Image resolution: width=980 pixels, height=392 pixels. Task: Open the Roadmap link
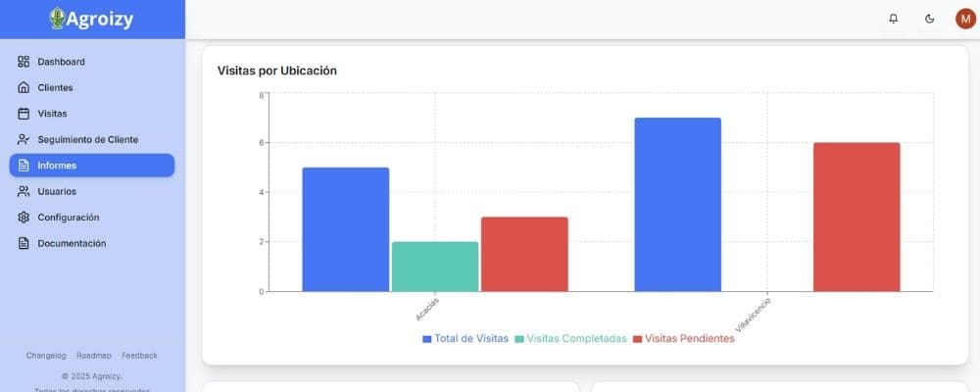(x=94, y=356)
